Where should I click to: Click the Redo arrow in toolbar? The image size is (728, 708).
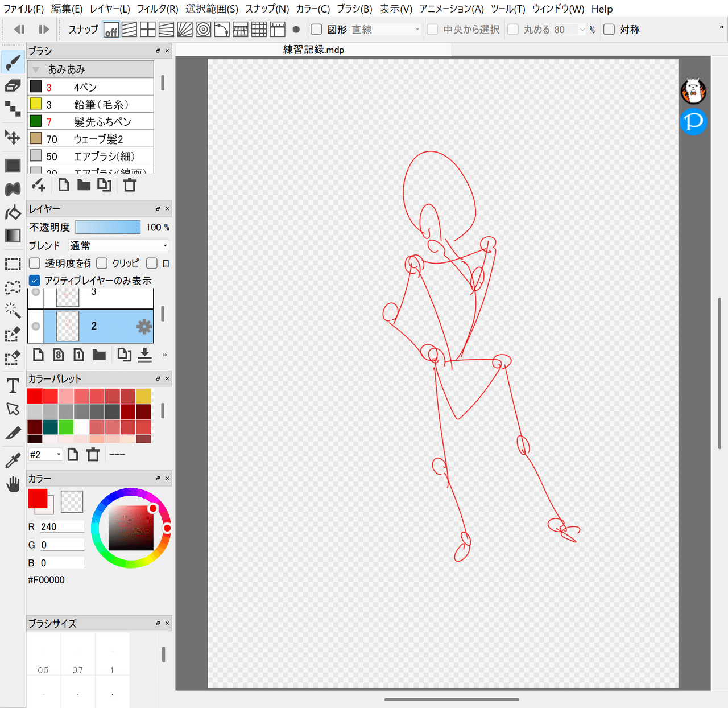[44, 30]
